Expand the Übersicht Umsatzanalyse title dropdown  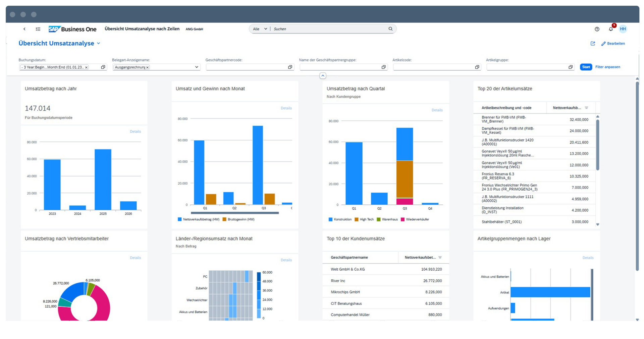click(99, 43)
